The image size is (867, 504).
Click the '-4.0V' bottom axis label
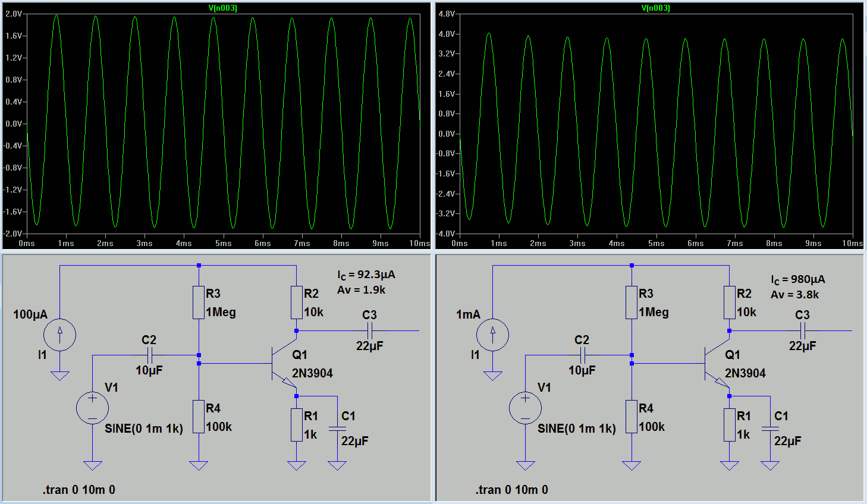(445, 234)
